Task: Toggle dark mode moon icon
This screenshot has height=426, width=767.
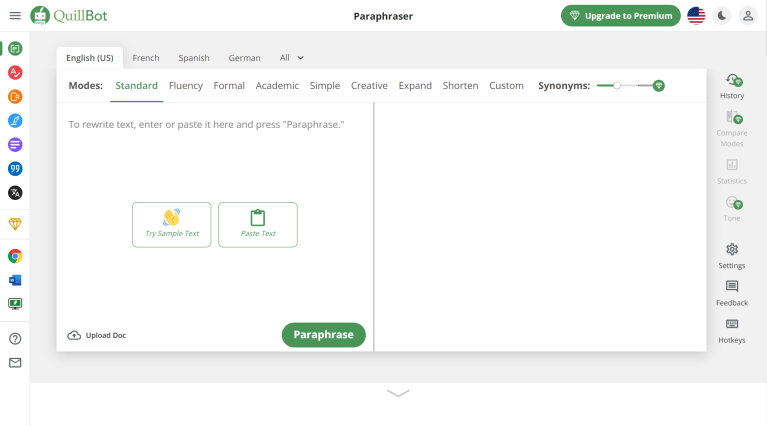Action: pos(722,16)
